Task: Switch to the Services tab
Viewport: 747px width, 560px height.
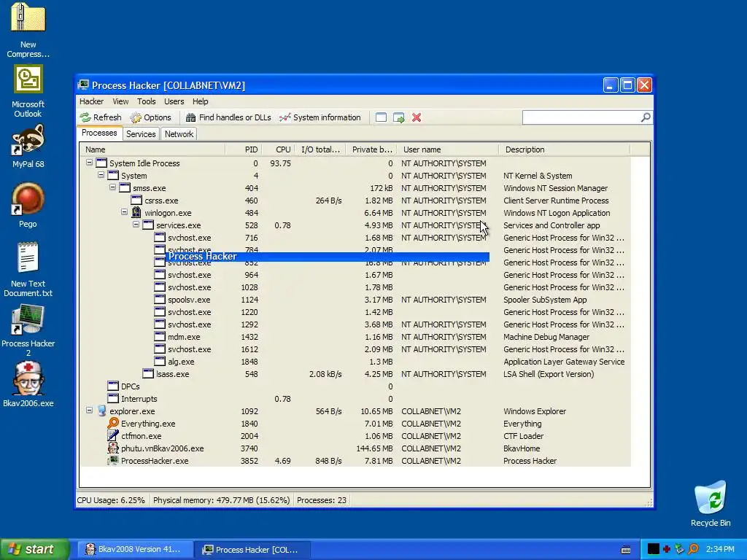Action: 141,134
